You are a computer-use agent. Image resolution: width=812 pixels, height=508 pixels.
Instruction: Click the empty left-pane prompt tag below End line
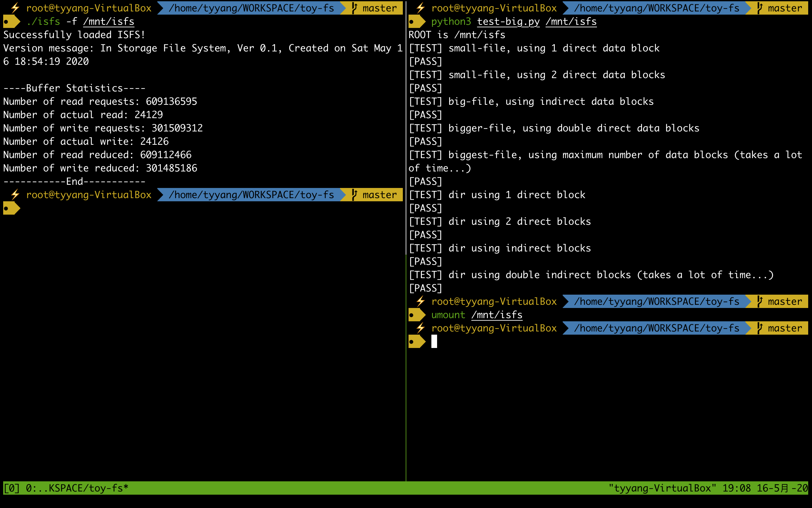12,208
